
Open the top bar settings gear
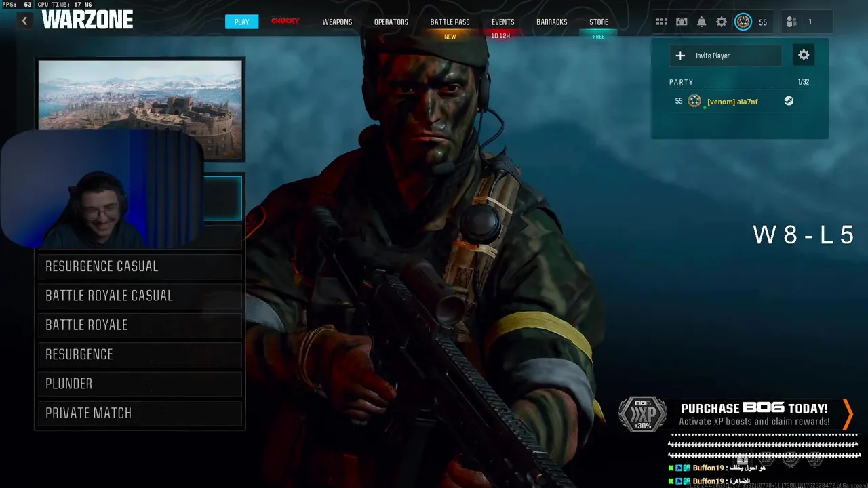click(x=722, y=22)
